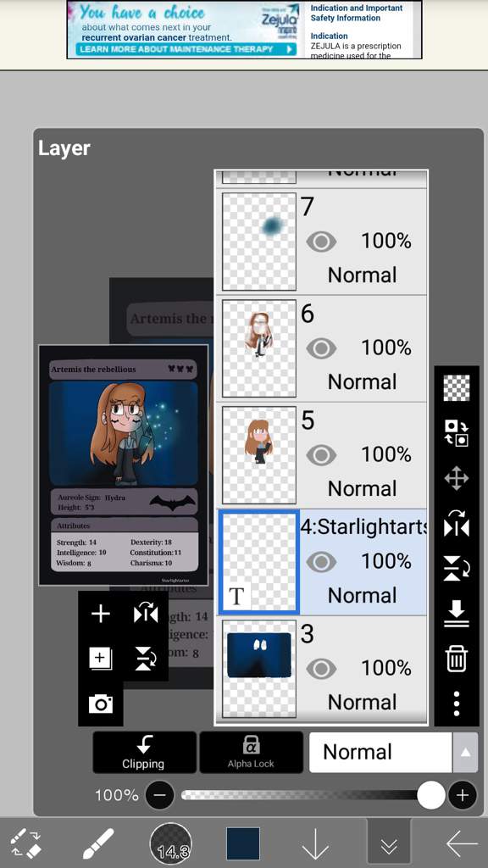Viewport: 488px width, 868px height.
Task: Tap the checkerboard transparency icon
Action: click(457, 388)
